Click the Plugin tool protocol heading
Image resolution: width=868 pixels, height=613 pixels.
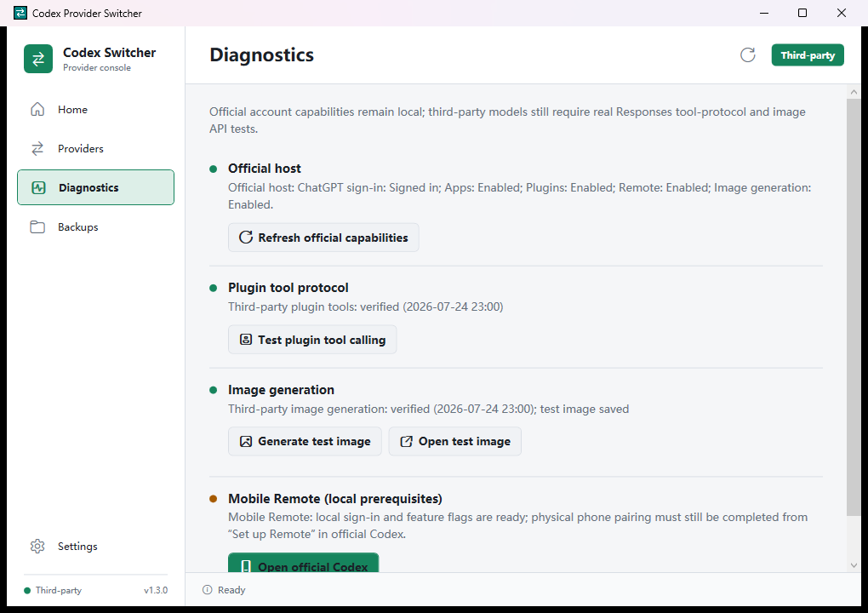pyautogui.click(x=288, y=288)
